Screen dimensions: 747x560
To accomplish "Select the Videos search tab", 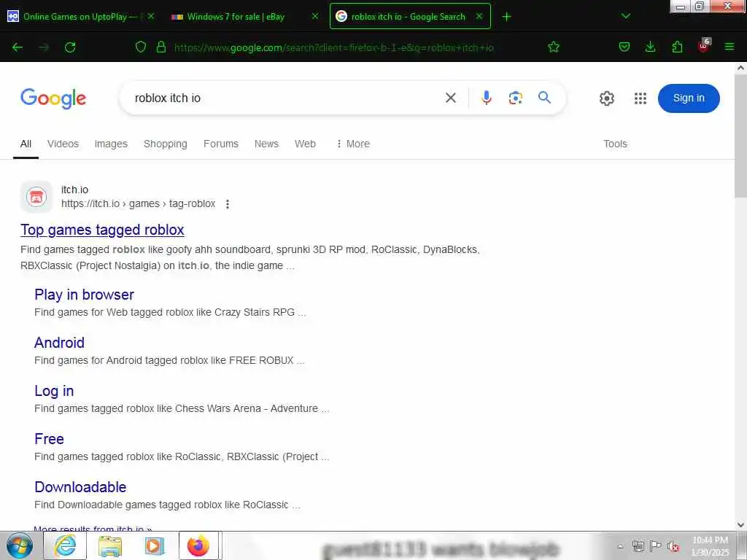I will click(63, 144).
